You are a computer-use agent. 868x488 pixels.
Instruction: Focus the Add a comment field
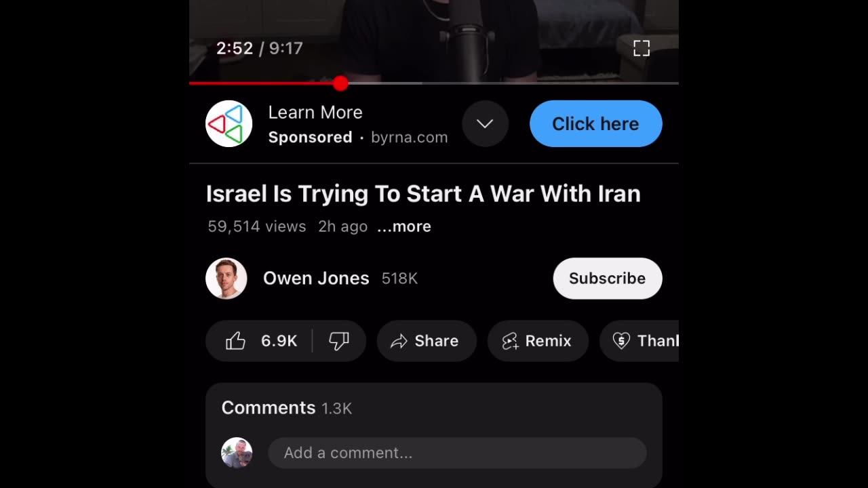pos(457,453)
